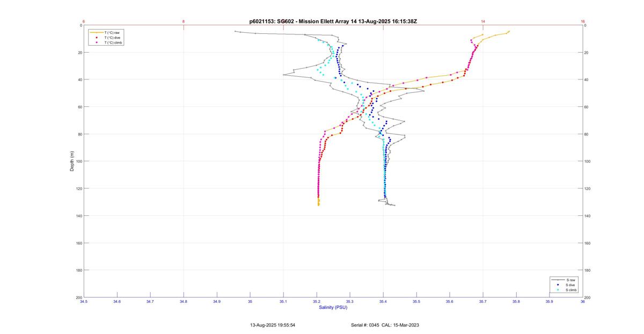Click the 200 tick on right depth axis

point(588,297)
